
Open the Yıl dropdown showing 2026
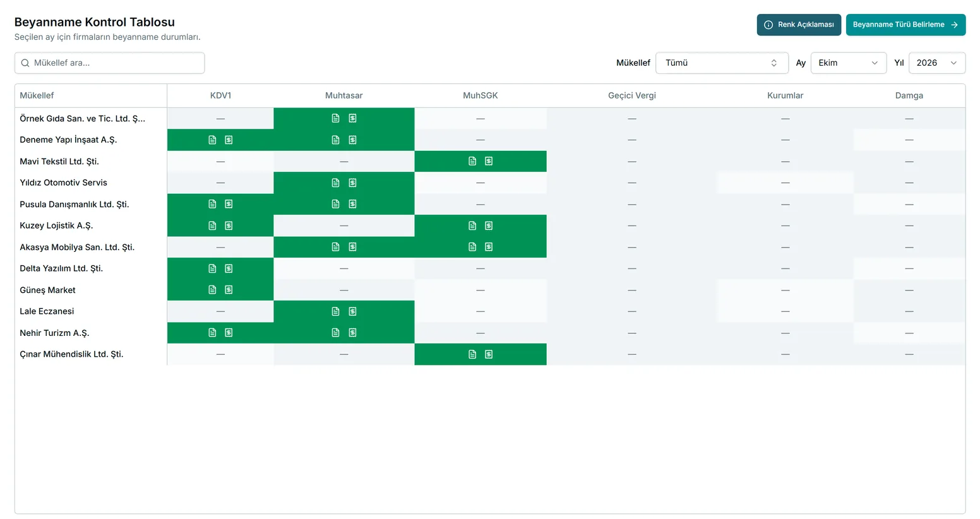pos(937,63)
